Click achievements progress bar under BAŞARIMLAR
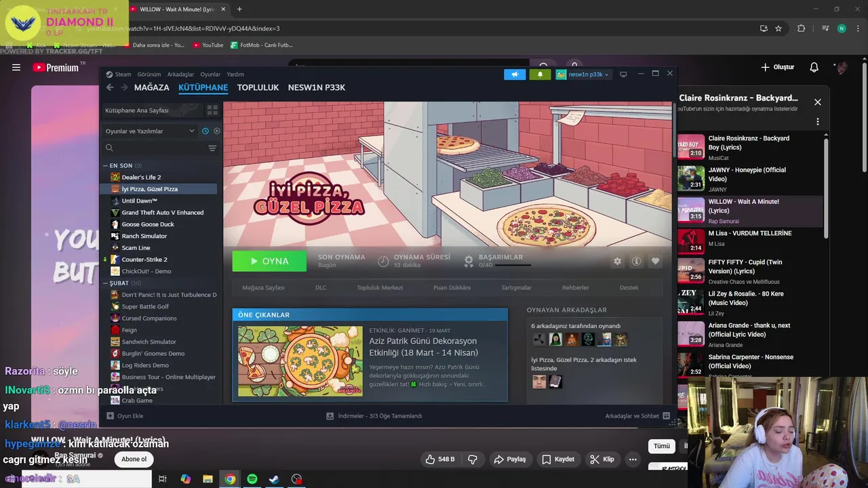The height and width of the screenshot is (488, 868). click(x=513, y=265)
